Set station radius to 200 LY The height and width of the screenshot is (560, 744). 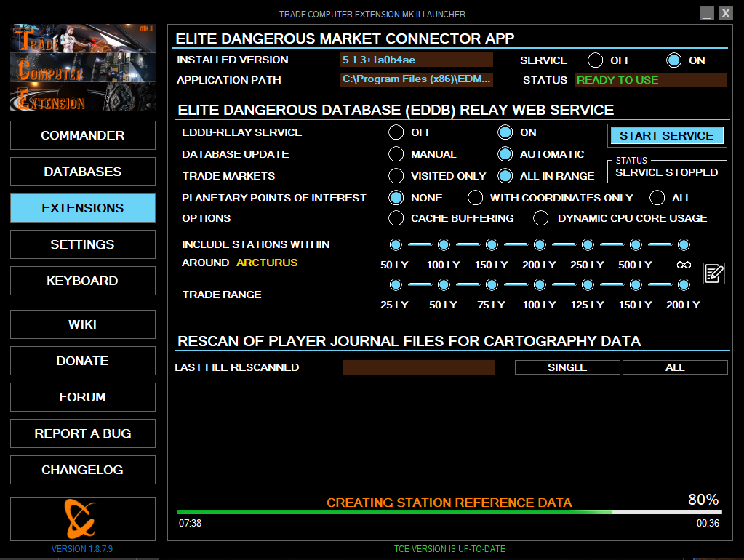coord(540,244)
